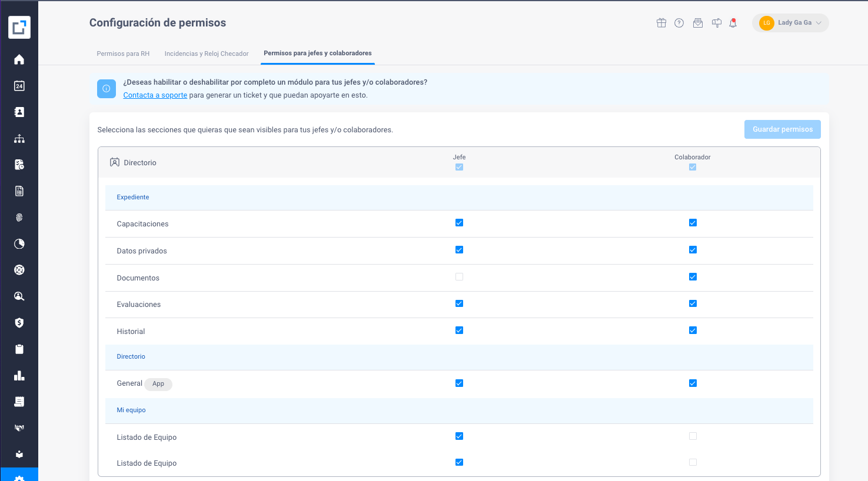Click the Contacta a soporte link
Image resolution: width=868 pixels, height=481 pixels.
click(x=155, y=95)
